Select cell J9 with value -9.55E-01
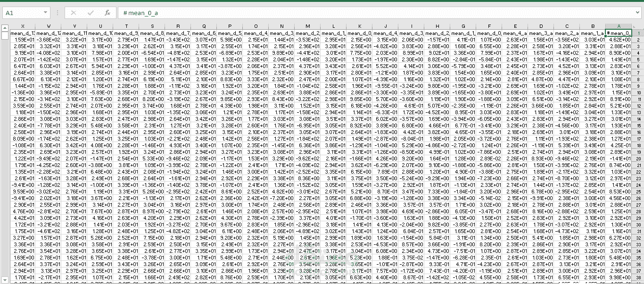The image size is (644, 284). pos(385,86)
